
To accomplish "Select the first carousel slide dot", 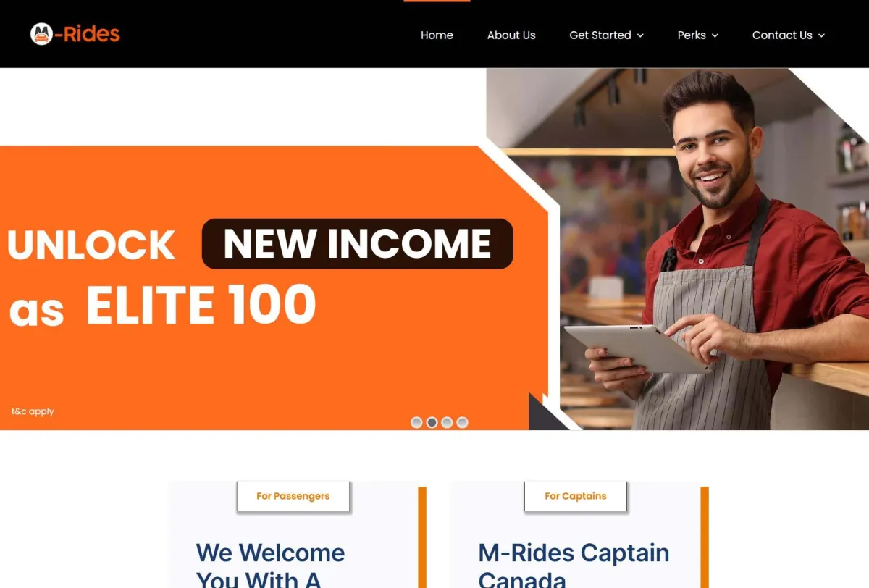I will pyautogui.click(x=416, y=422).
